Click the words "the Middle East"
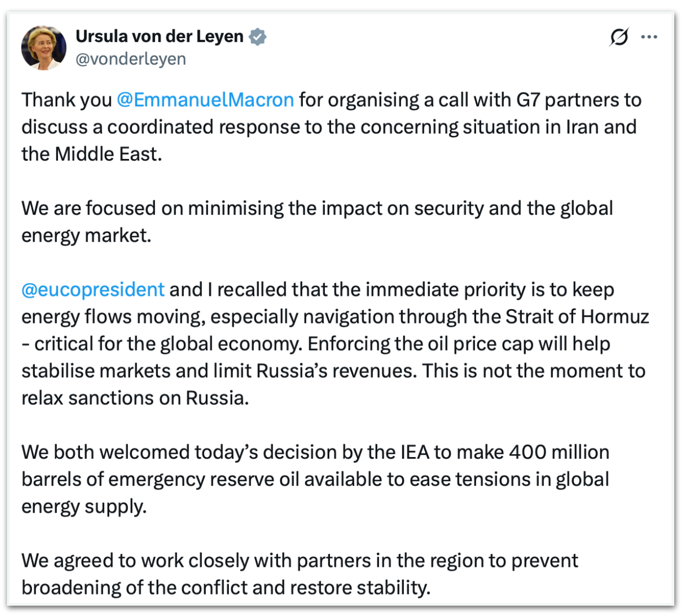This screenshot has width=683, height=616. coord(91,154)
